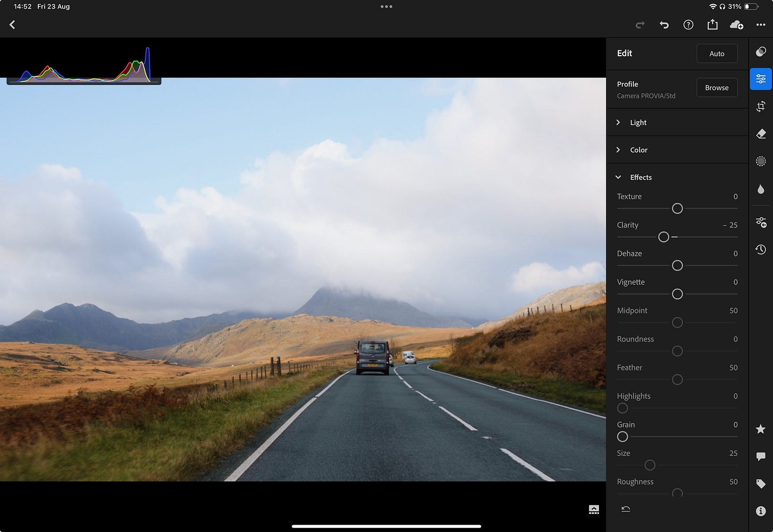Click the Auto button
The width and height of the screenshot is (773, 532).
(717, 54)
